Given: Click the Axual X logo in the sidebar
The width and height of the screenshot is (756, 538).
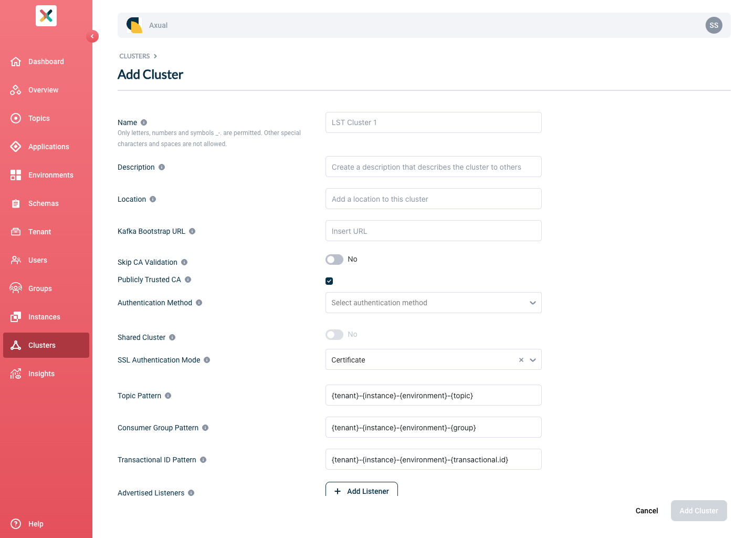Looking at the screenshot, I should tap(46, 16).
